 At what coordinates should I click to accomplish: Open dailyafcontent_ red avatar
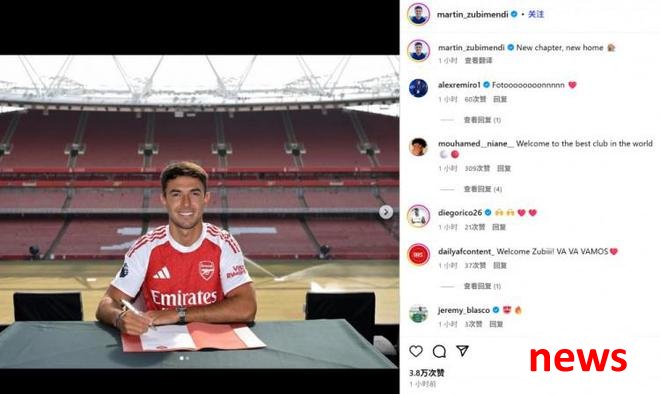(x=418, y=254)
